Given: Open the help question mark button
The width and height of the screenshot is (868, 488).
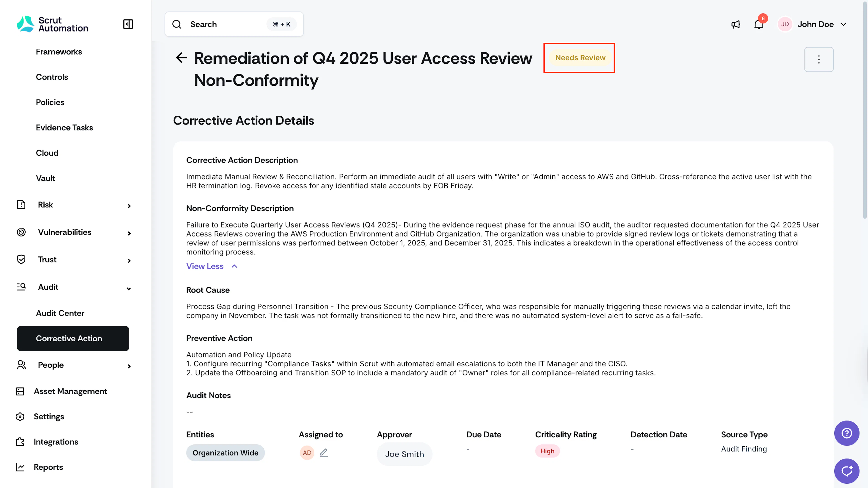Looking at the screenshot, I should [847, 433].
